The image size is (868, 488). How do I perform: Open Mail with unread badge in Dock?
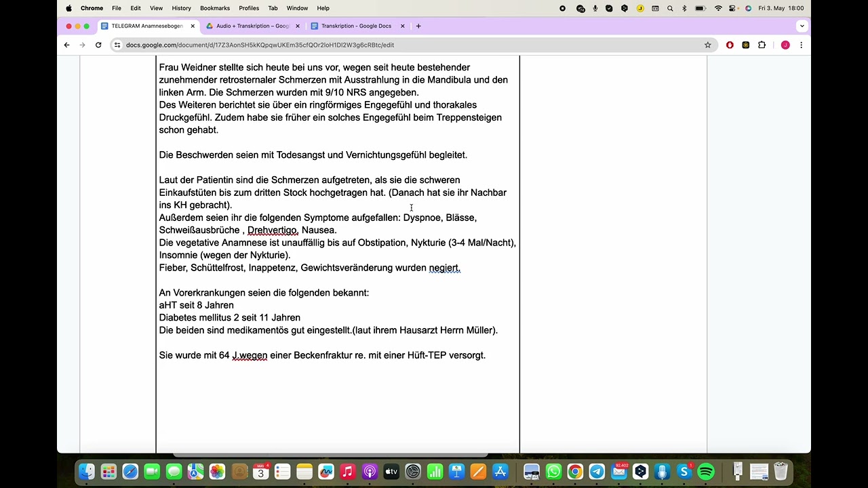tap(619, 472)
